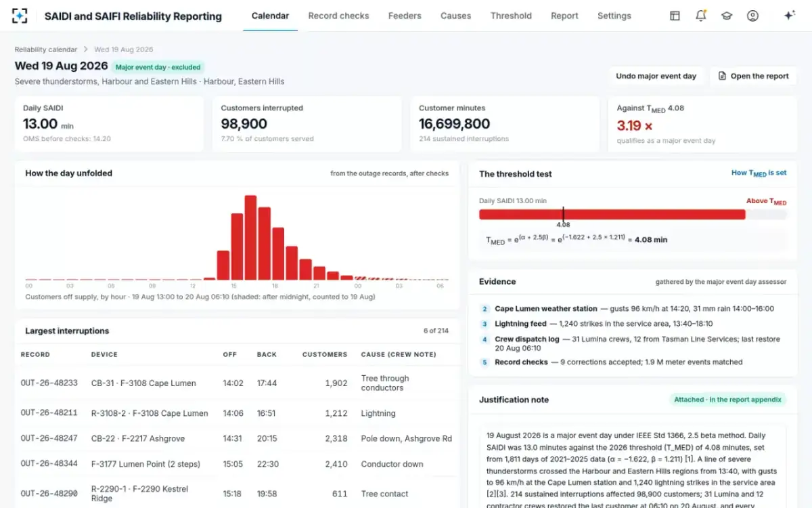This screenshot has width=812, height=508.
Task: Open the graduation cap help icon
Action: (727, 16)
